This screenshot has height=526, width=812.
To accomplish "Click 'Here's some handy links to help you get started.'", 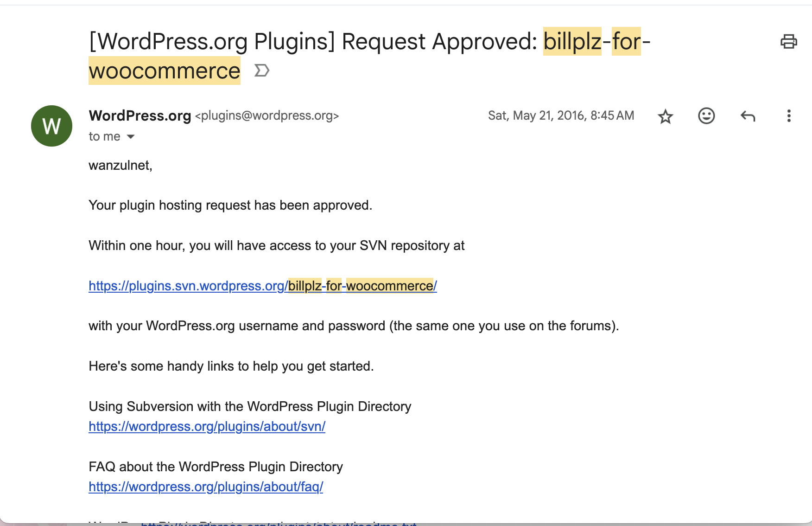I will [231, 366].
